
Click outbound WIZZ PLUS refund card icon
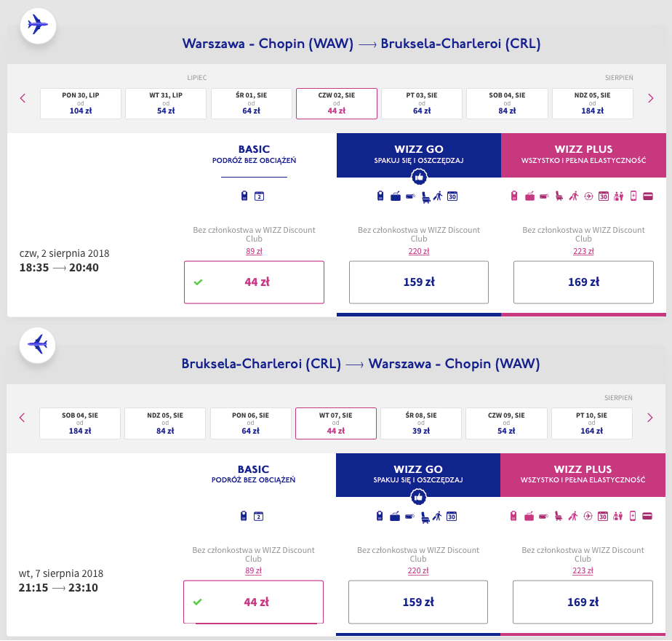click(x=648, y=196)
